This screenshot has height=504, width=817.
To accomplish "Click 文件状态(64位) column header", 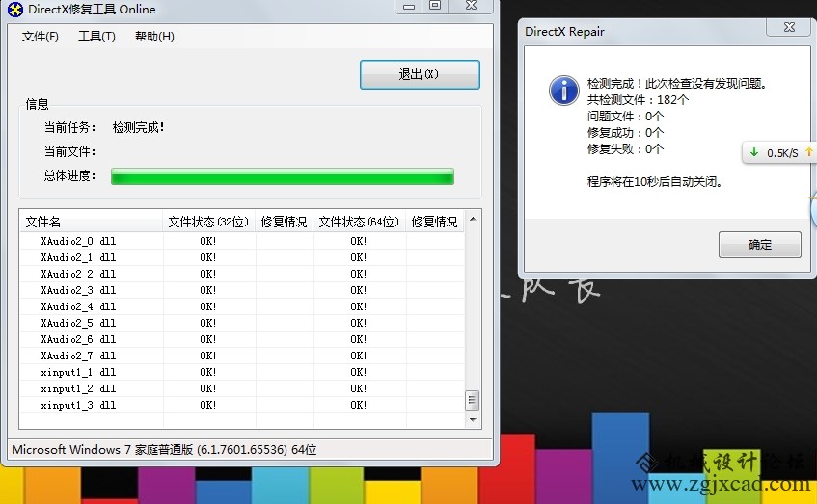I will 360,222.
